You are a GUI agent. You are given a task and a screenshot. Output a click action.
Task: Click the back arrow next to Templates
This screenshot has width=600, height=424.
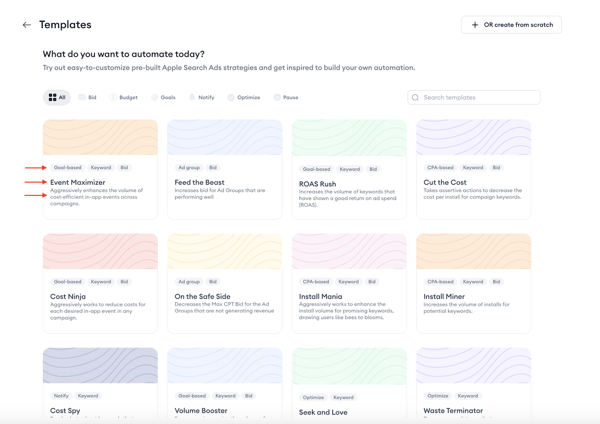tap(26, 25)
